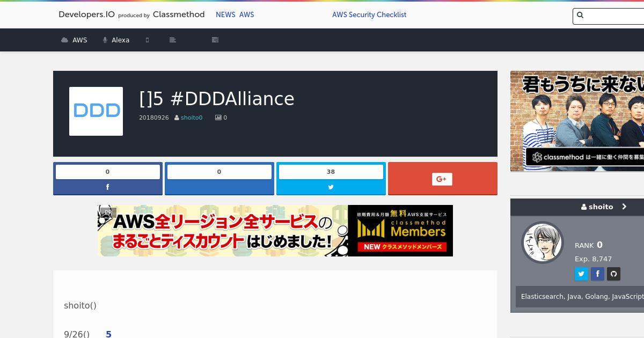The width and height of the screenshot is (644, 338).
Task: Open author link shoito0 under title
Action: (192, 117)
